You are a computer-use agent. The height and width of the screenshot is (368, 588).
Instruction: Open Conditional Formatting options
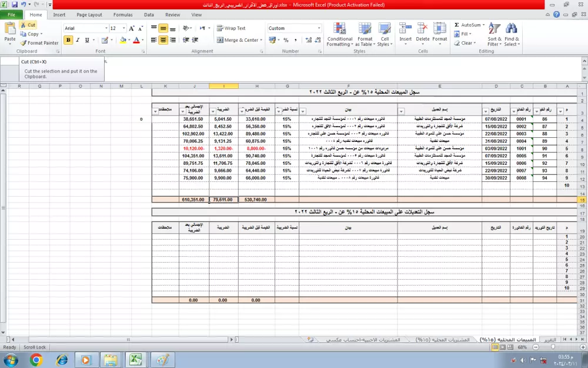coord(339,34)
